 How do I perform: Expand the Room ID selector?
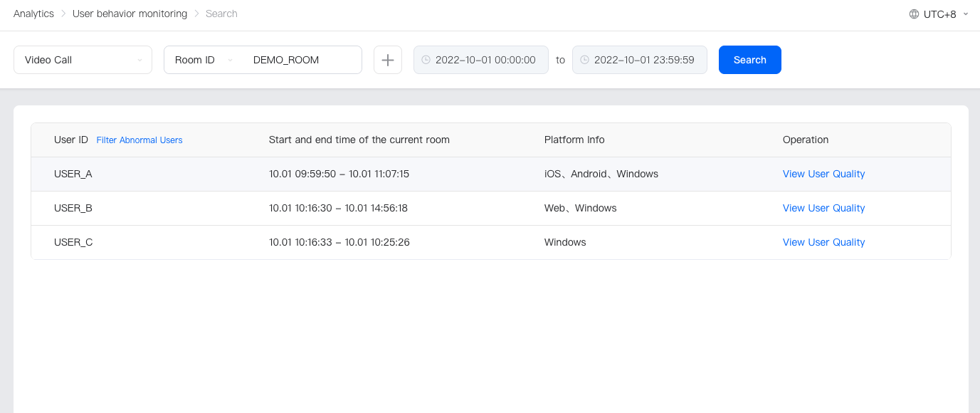pos(204,60)
